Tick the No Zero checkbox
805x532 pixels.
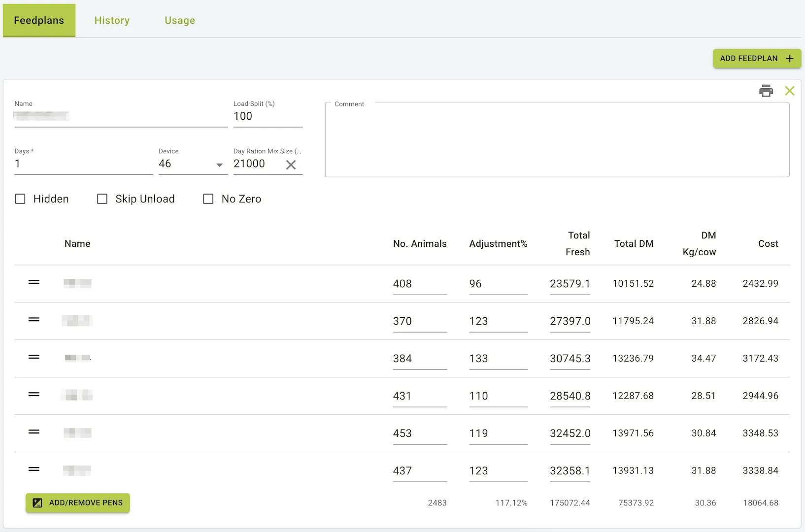click(x=208, y=199)
